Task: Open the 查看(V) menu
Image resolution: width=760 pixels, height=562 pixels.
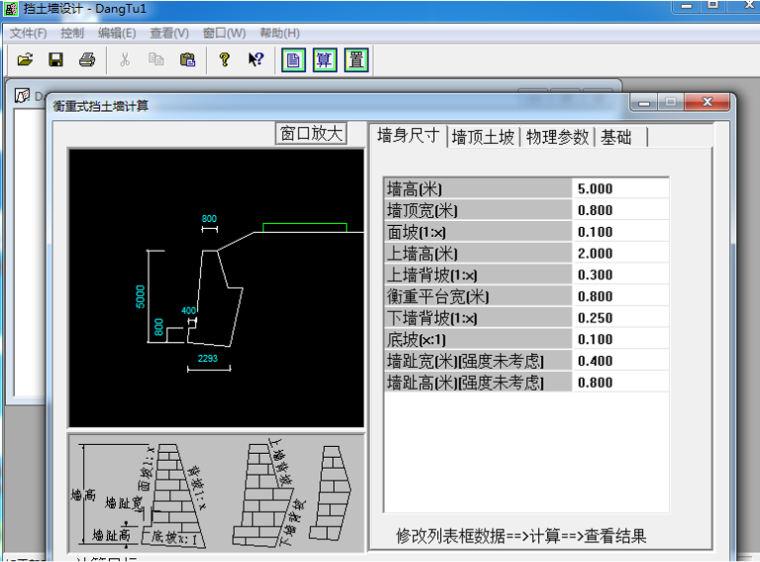Action: click(169, 33)
